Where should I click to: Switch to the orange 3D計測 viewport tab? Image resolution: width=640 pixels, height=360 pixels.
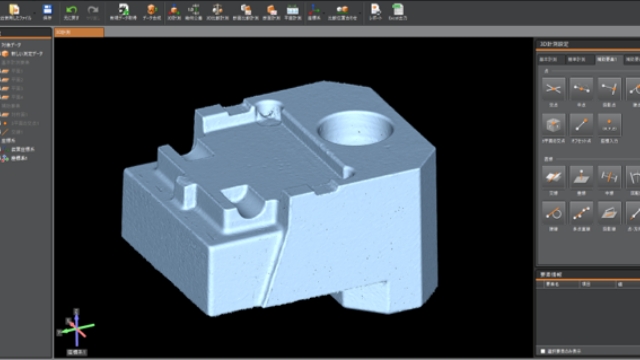(79, 32)
